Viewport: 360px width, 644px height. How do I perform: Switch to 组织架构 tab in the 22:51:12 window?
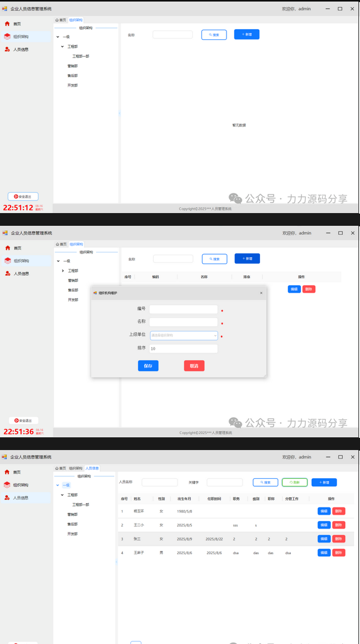pyautogui.click(x=76, y=20)
